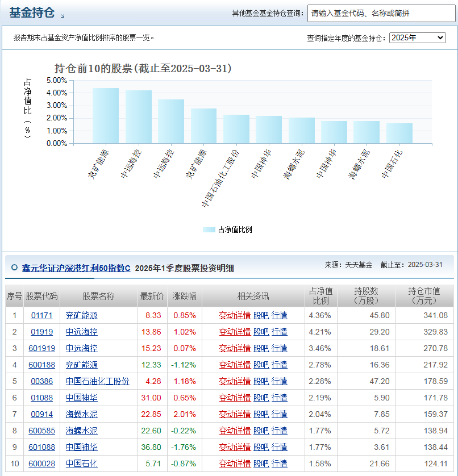Open 兖矿能源 name link in row 4
This screenshot has height=476, width=458.
pyautogui.click(x=82, y=365)
